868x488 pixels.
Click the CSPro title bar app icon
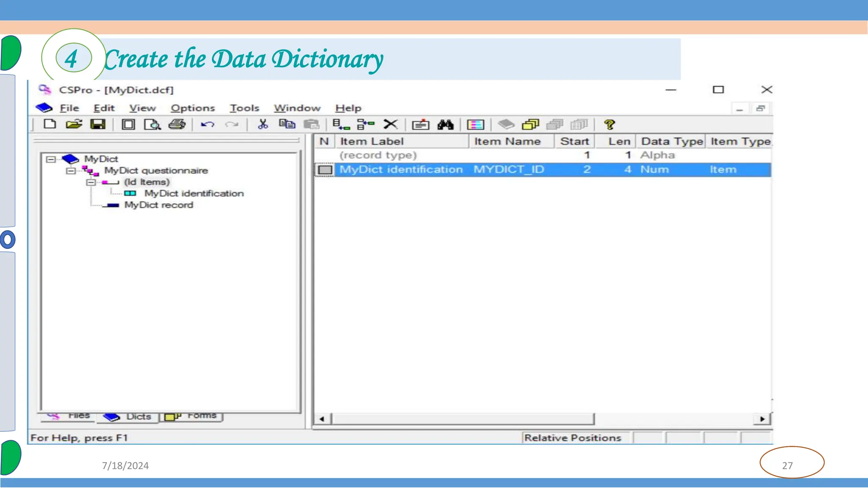[x=45, y=89]
